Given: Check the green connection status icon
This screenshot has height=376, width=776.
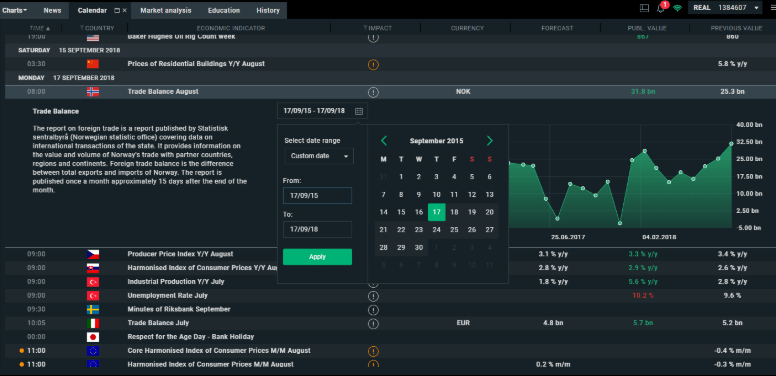Looking at the screenshot, I should pyautogui.click(x=678, y=8).
